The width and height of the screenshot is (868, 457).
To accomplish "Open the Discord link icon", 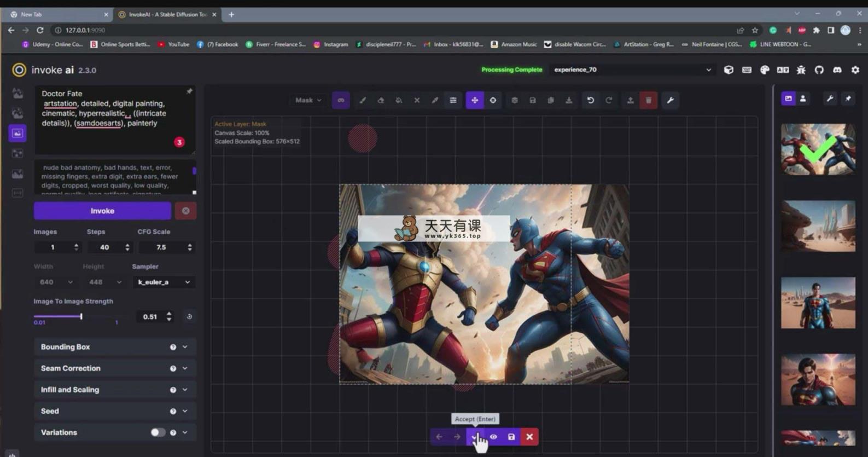I will click(837, 70).
